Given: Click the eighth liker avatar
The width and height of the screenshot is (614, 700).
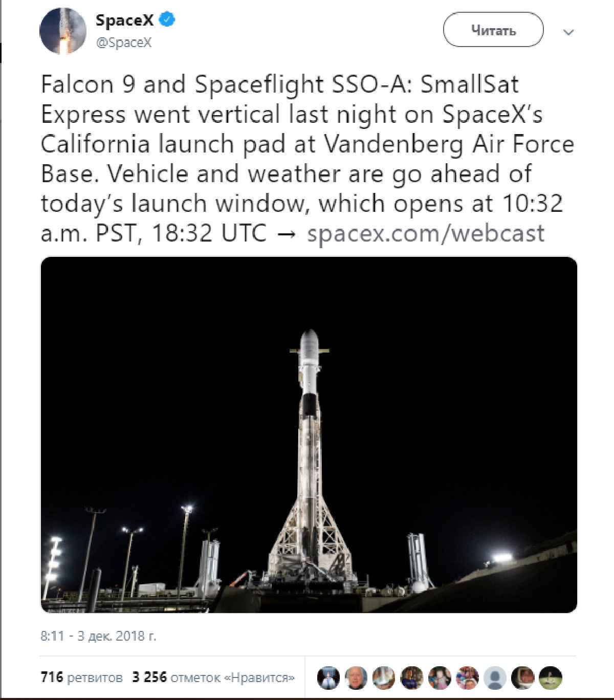Looking at the screenshot, I should click(522, 678).
